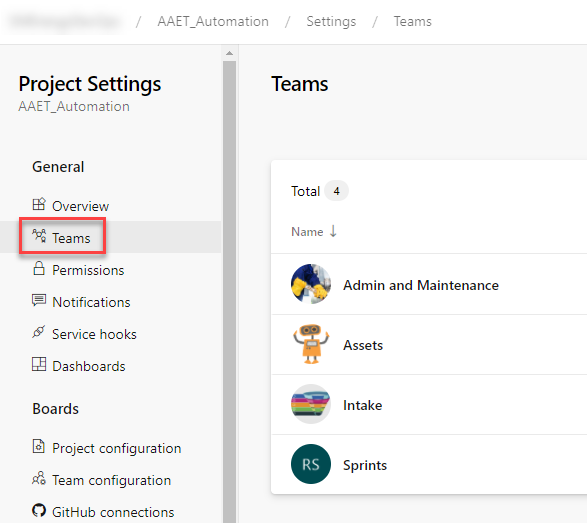Go to Notifications settings
The height and width of the screenshot is (523, 587).
[91, 302]
